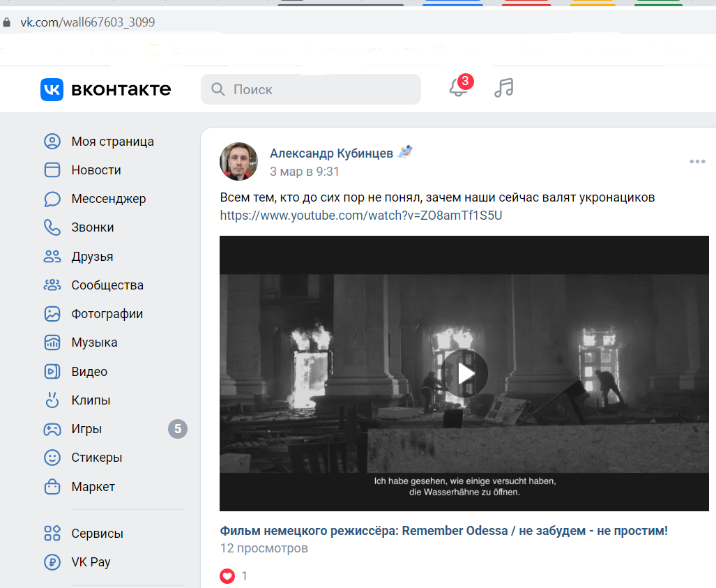This screenshot has height=588, width=716.
Task: Click the ВКОНТАКТЕ wordmark
Action: coord(121,89)
